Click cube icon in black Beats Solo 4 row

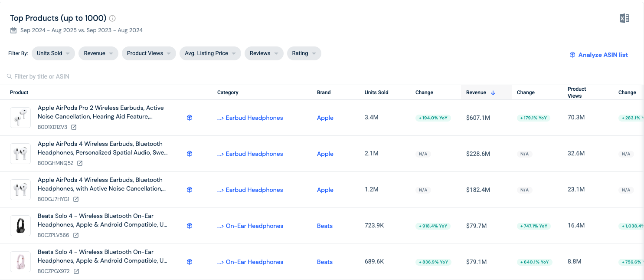pos(190,226)
